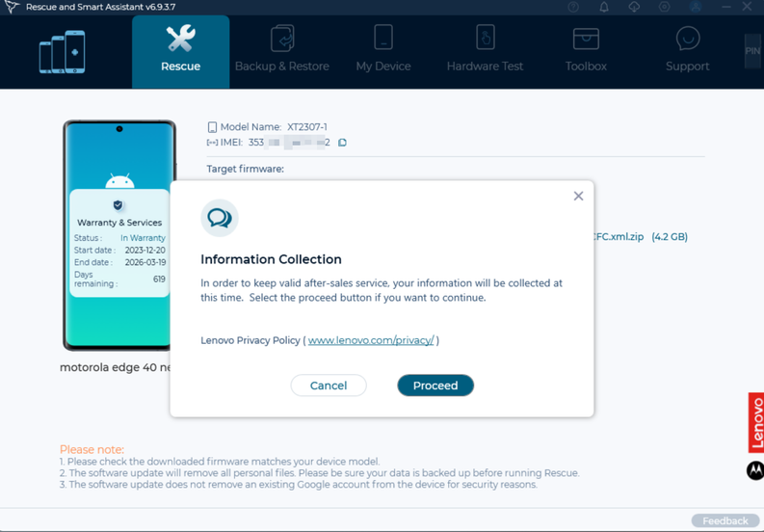Go to Hardware Test tab
The width and height of the screenshot is (764, 532).
coord(485,51)
